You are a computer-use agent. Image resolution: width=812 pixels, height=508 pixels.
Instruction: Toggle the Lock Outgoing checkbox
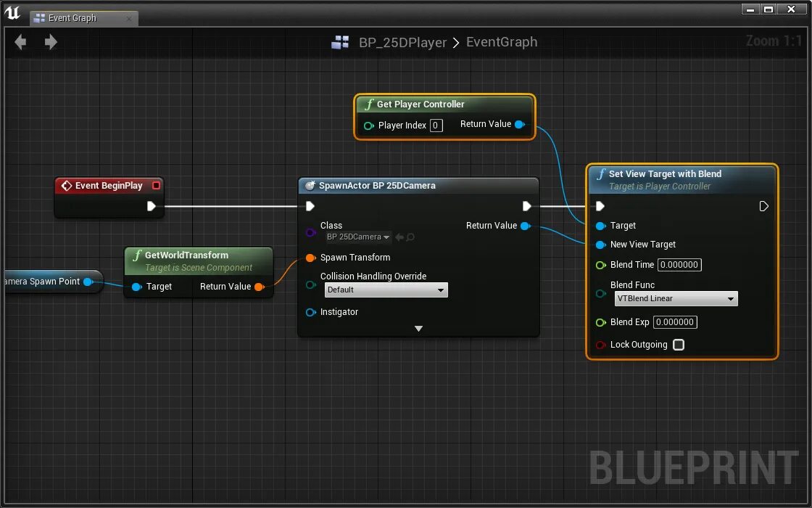679,345
